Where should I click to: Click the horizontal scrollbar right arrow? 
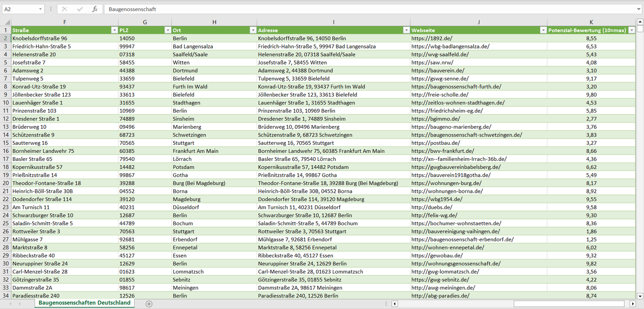point(632,304)
